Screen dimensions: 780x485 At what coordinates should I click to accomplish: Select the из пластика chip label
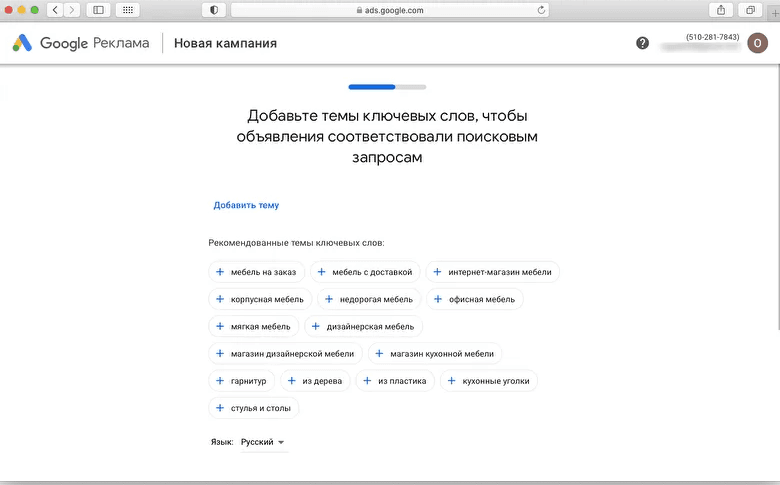402,381
